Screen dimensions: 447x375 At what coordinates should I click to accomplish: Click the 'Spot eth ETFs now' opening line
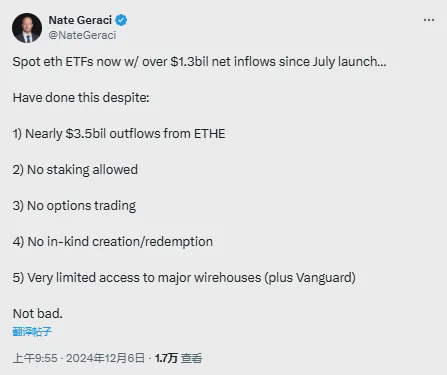point(199,62)
